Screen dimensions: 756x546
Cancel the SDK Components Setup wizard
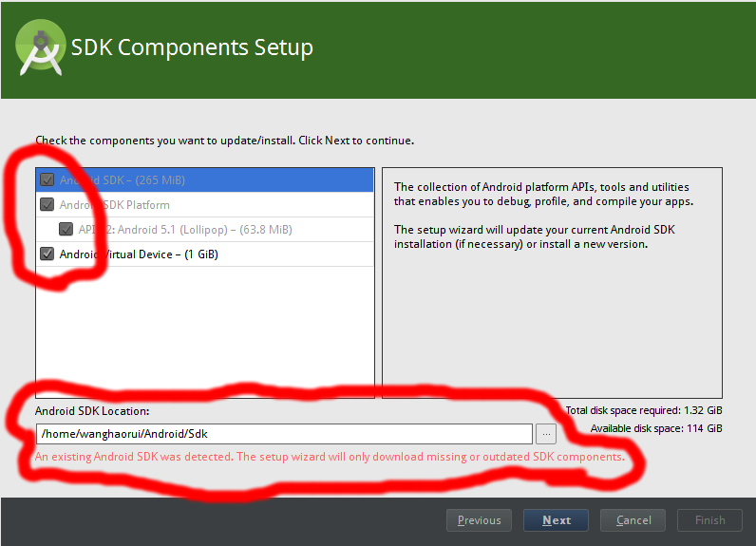click(x=633, y=520)
